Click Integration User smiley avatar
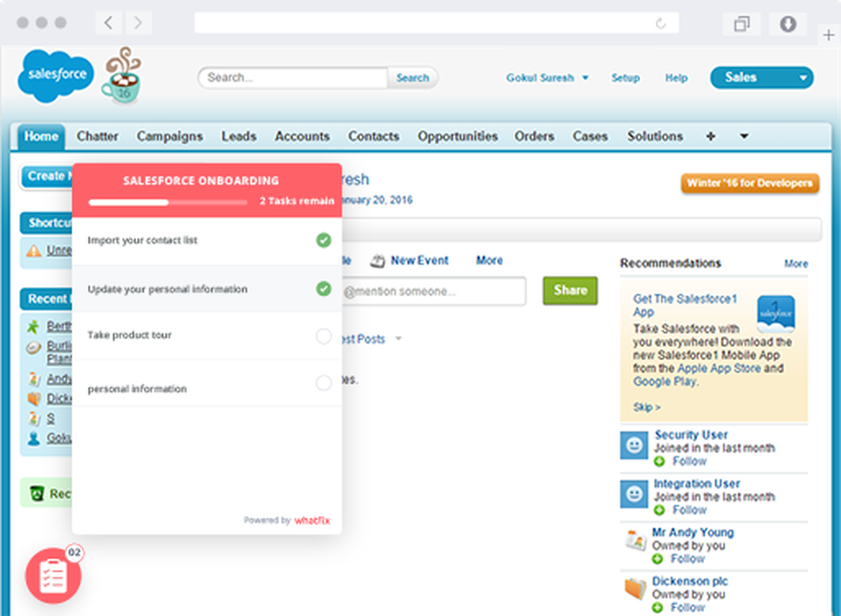Image resolution: width=841 pixels, height=616 pixels. tap(634, 494)
